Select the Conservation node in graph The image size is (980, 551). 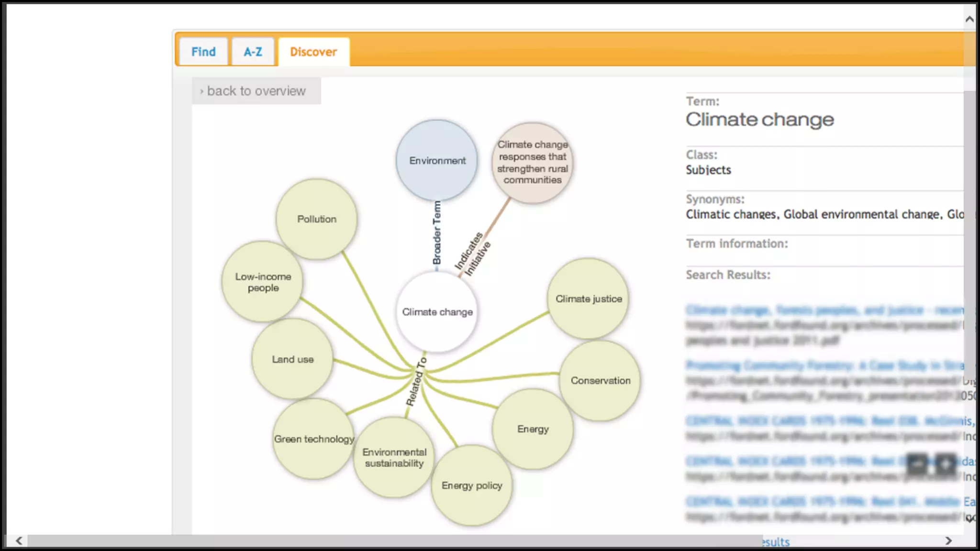coord(600,381)
